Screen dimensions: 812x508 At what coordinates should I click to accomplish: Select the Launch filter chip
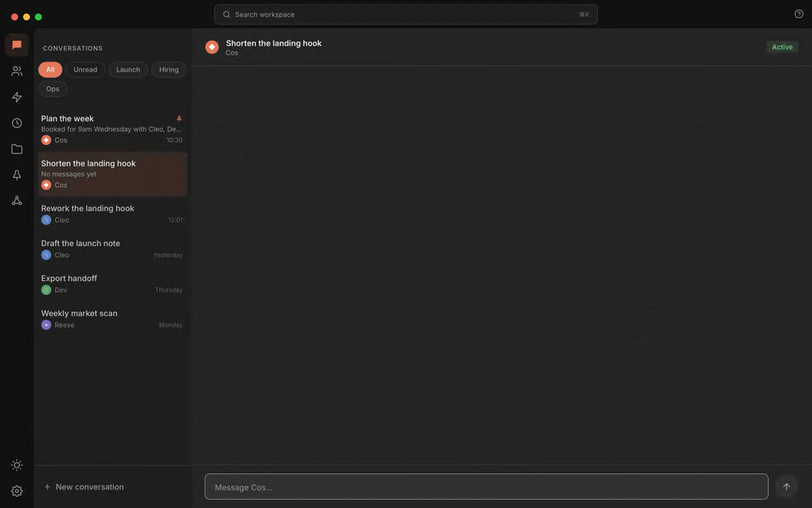[128, 69]
